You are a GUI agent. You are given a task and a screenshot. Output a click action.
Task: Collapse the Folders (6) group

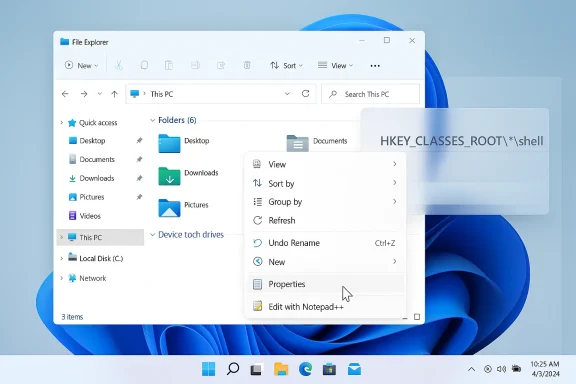[152, 120]
